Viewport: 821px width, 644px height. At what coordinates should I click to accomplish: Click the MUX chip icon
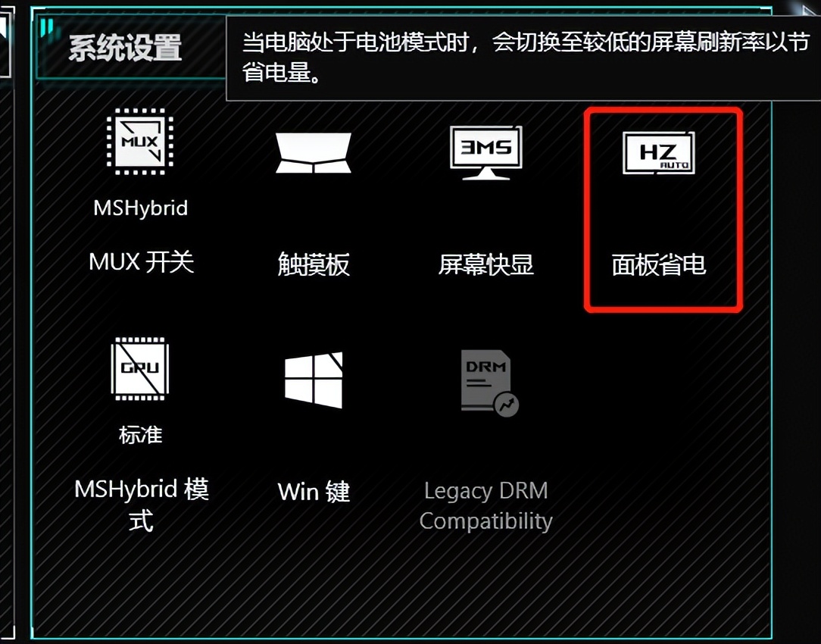pyautogui.click(x=140, y=142)
